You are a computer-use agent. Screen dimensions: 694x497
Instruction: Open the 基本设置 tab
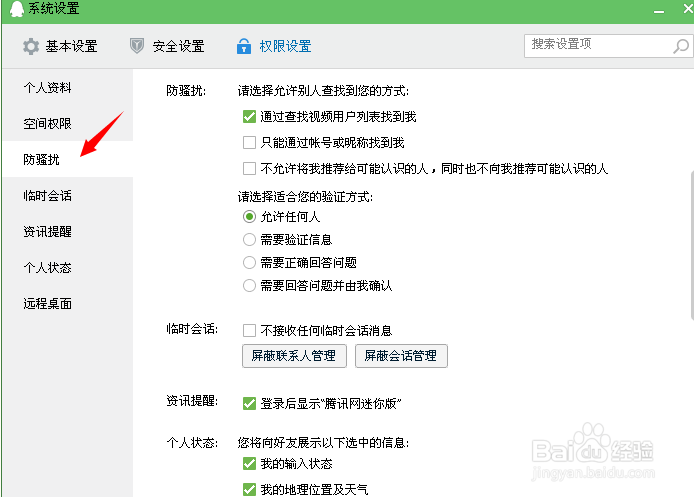click(60, 46)
